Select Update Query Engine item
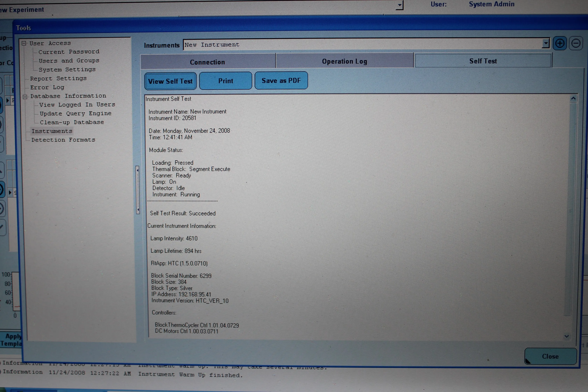Screen dimensions: 588x392 coord(75,113)
